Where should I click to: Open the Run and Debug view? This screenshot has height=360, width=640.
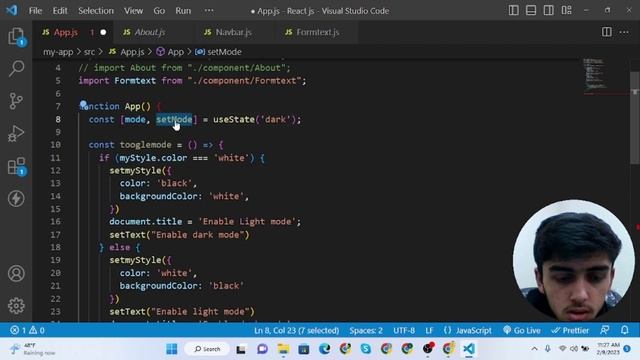click(x=16, y=133)
